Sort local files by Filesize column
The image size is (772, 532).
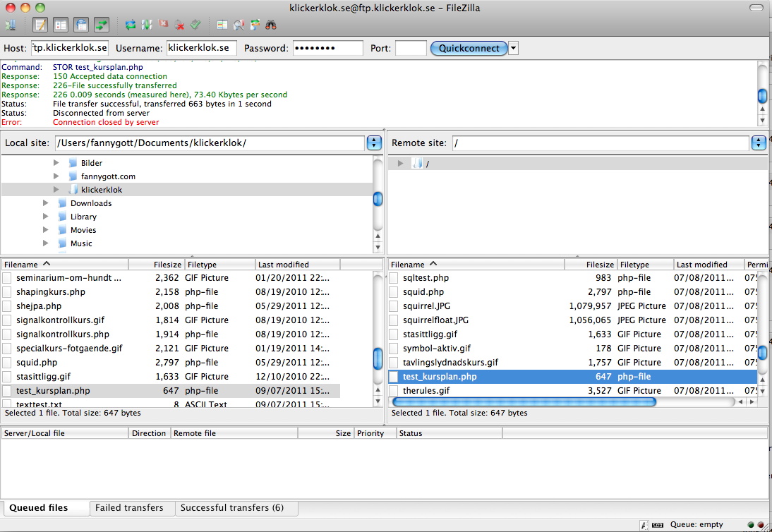pos(156,265)
